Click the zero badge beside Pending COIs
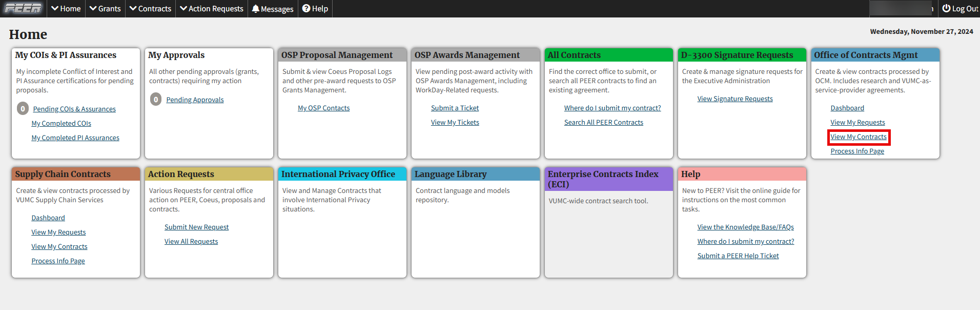This screenshot has width=980, height=310. 23,109
